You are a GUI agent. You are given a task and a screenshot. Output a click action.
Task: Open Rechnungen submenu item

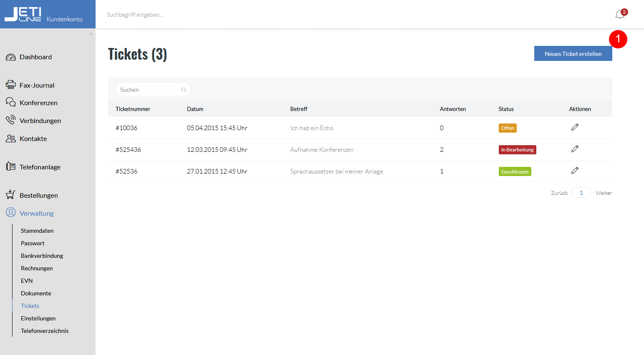[x=37, y=268]
